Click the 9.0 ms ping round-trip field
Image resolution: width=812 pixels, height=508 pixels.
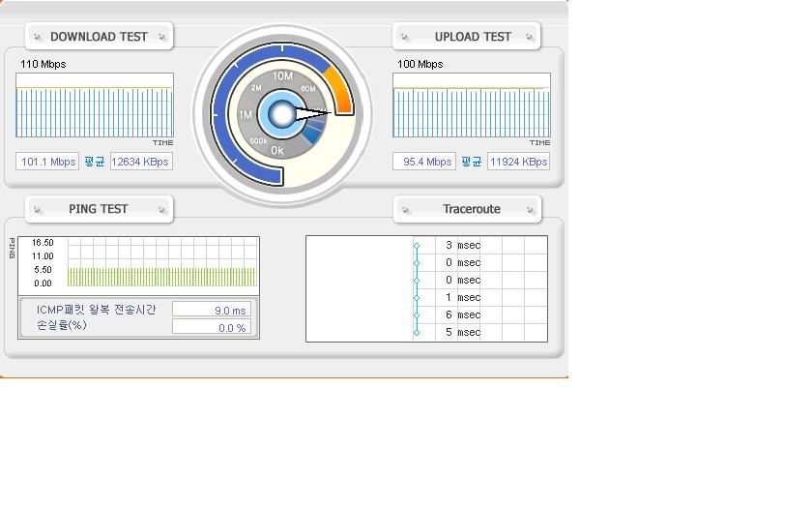(211, 310)
